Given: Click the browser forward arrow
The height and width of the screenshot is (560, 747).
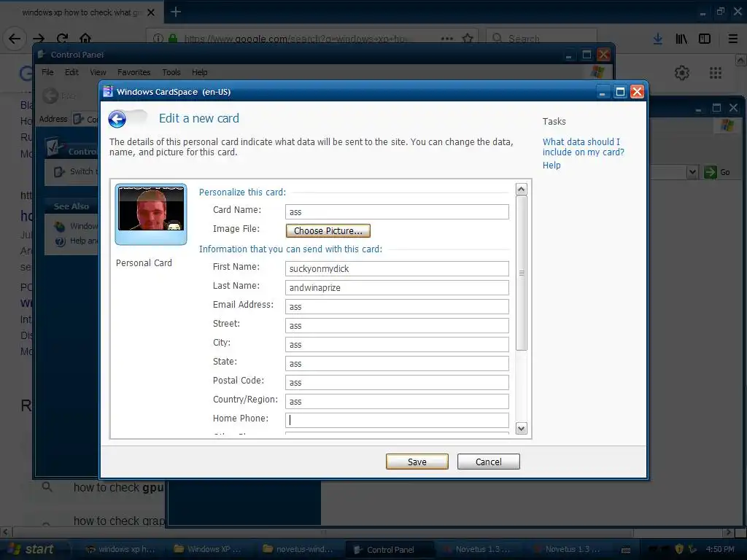Looking at the screenshot, I should pos(39,39).
